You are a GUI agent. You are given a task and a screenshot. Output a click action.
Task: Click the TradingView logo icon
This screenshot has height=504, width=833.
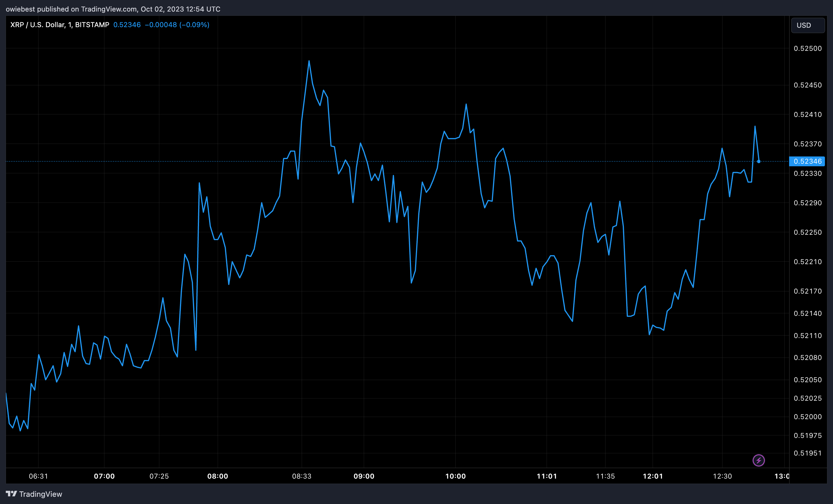11,494
